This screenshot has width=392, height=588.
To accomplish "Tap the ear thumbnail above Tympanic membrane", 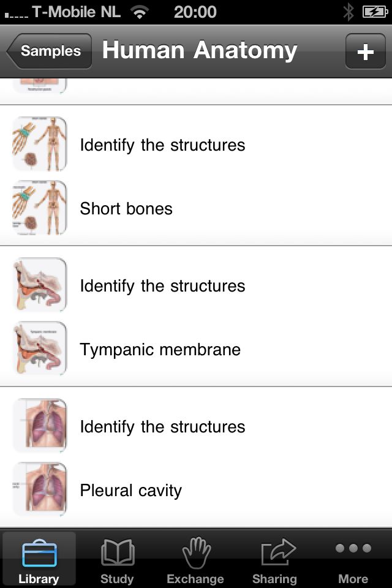I will 40,285.
